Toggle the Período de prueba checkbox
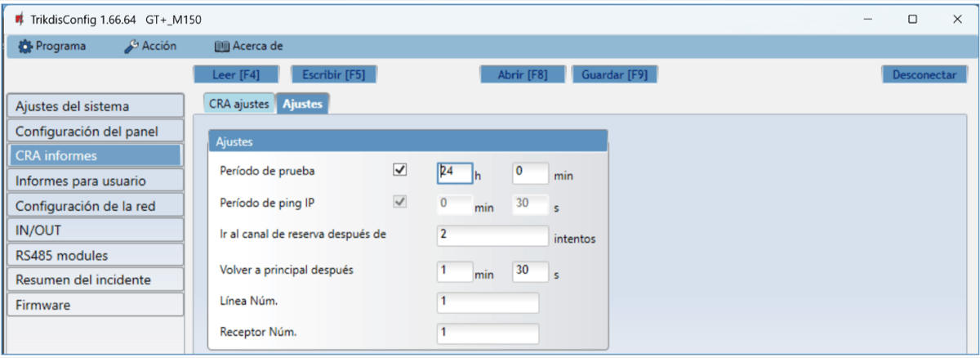The height and width of the screenshot is (358, 980). tap(400, 171)
